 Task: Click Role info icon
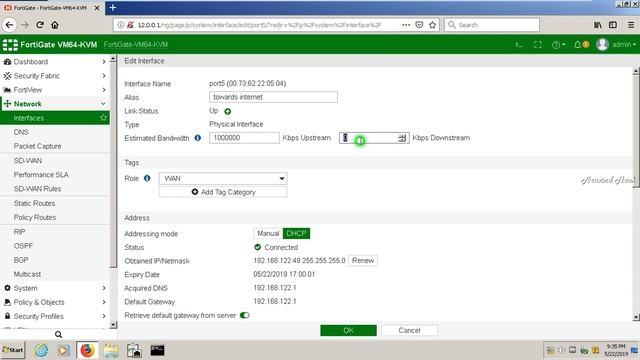pos(147,178)
